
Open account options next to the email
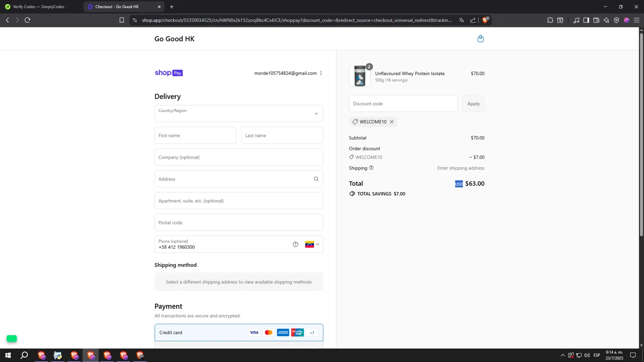pyautogui.click(x=321, y=73)
